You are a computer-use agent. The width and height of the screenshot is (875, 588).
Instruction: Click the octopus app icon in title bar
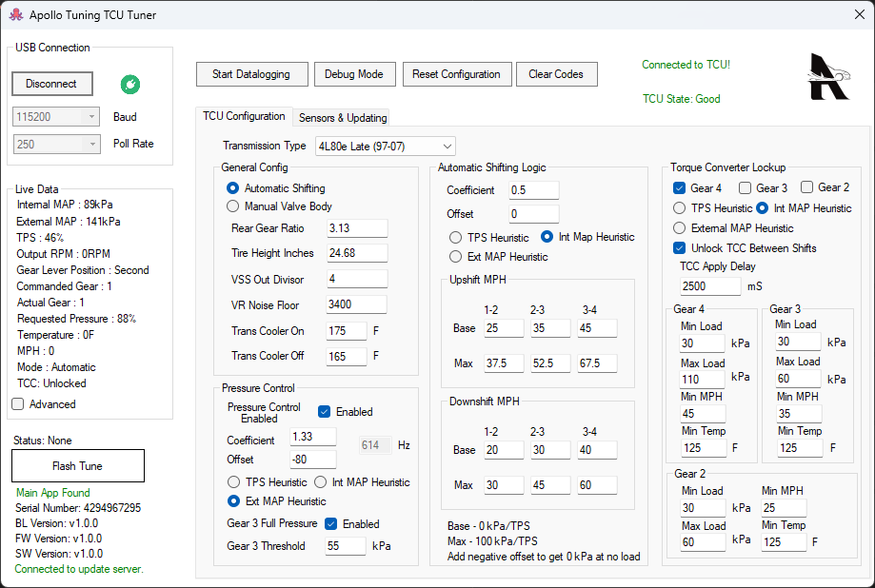click(x=16, y=14)
